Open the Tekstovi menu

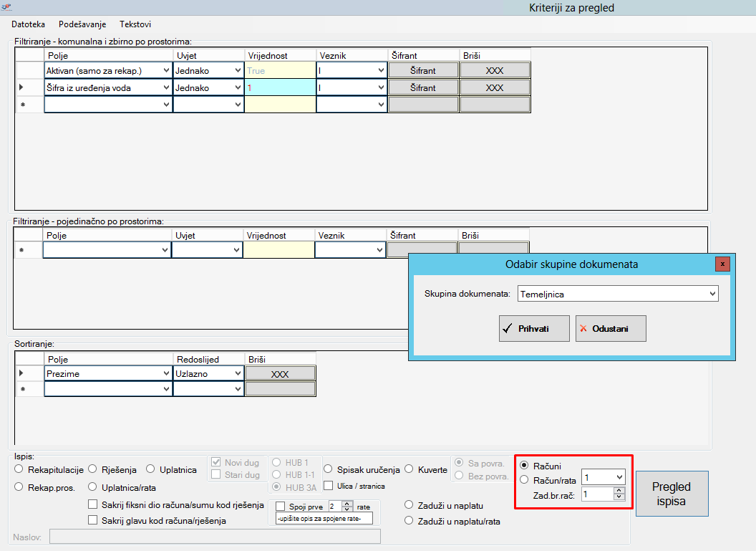135,24
